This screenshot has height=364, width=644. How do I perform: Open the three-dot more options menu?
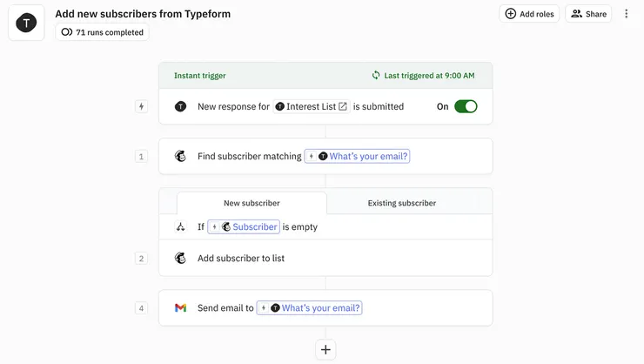[x=626, y=14]
